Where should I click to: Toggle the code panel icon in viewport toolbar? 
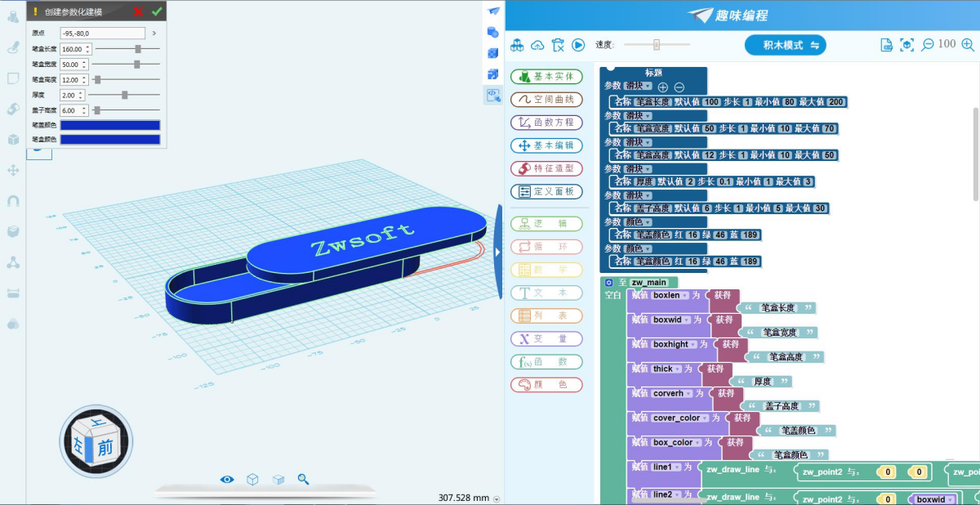click(492, 96)
